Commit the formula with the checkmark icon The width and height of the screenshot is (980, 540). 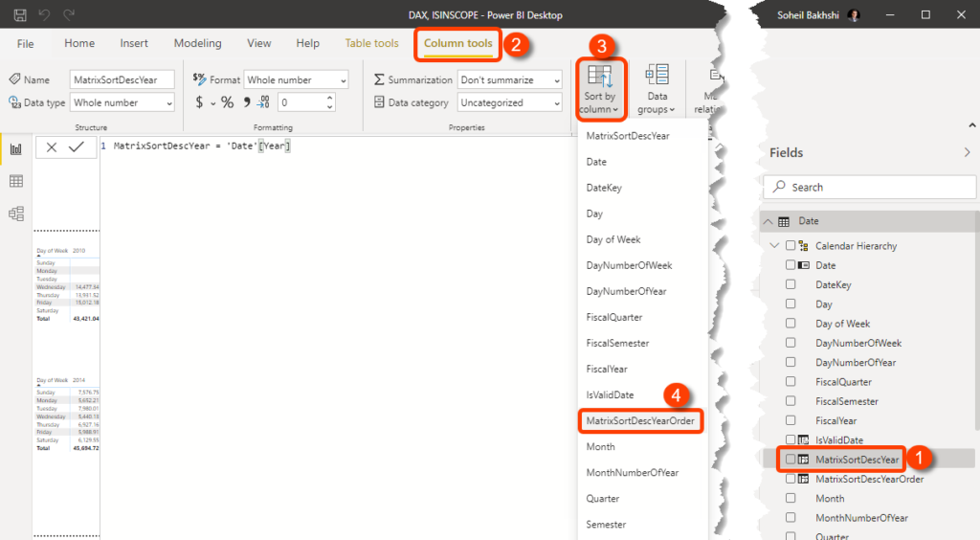tap(77, 146)
